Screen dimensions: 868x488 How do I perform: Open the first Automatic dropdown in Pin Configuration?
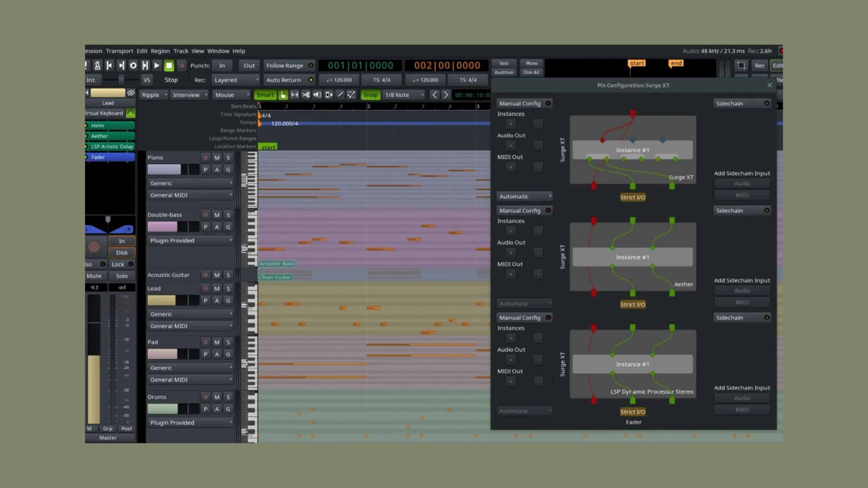point(525,197)
